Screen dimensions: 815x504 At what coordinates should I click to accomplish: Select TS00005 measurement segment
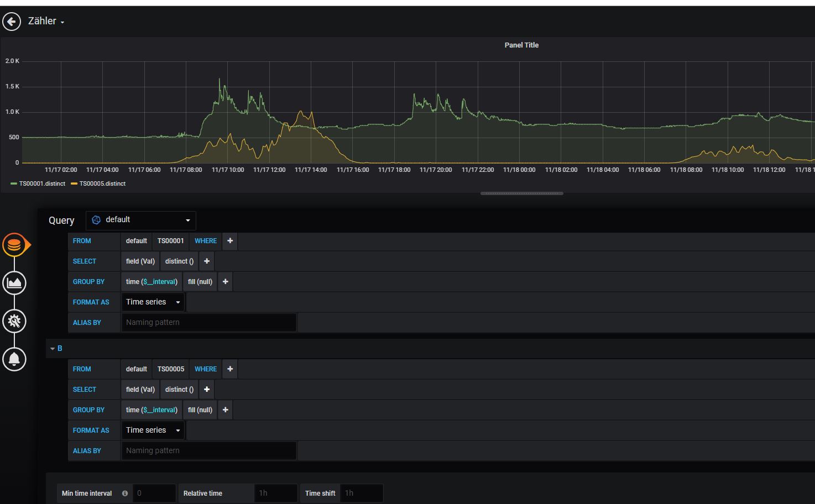pos(170,369)
